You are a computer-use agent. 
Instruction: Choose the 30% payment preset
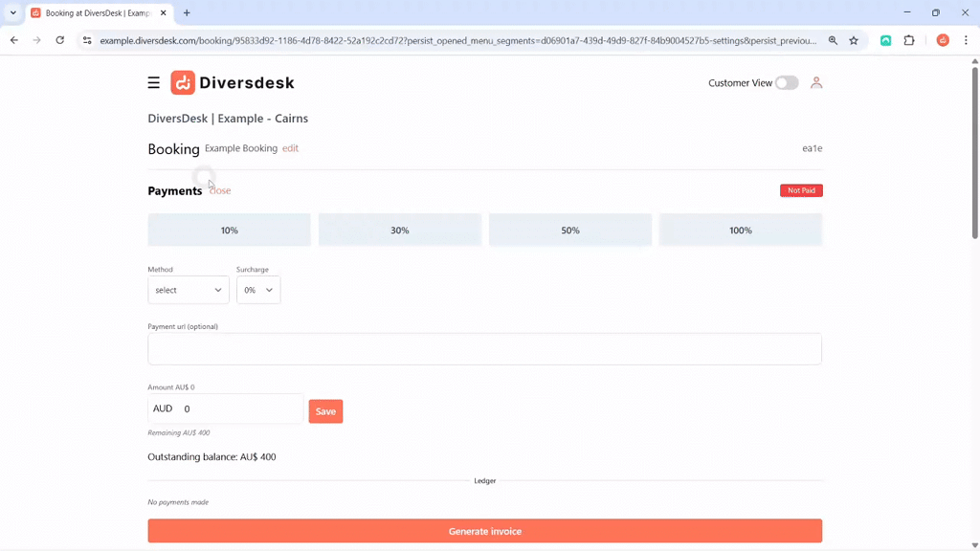[x=400, y=230]
